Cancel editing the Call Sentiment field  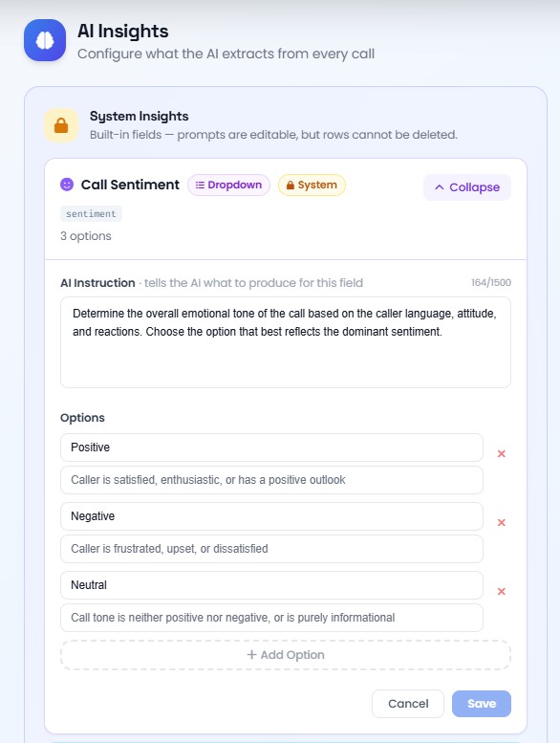point(408,704)
